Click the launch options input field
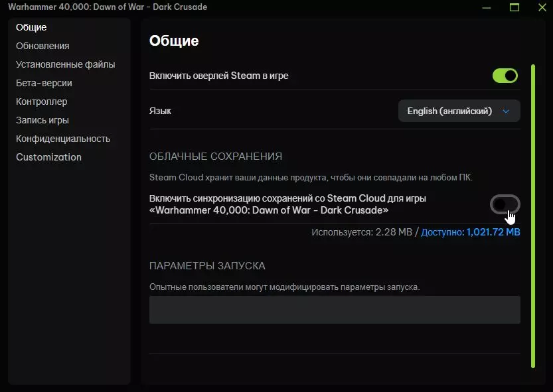Image resolution: width=553 pixels, height=392 pixels. [x=335, y=310]
